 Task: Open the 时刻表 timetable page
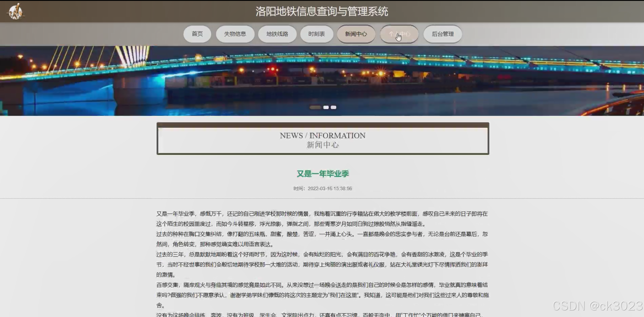pos(316,34)
